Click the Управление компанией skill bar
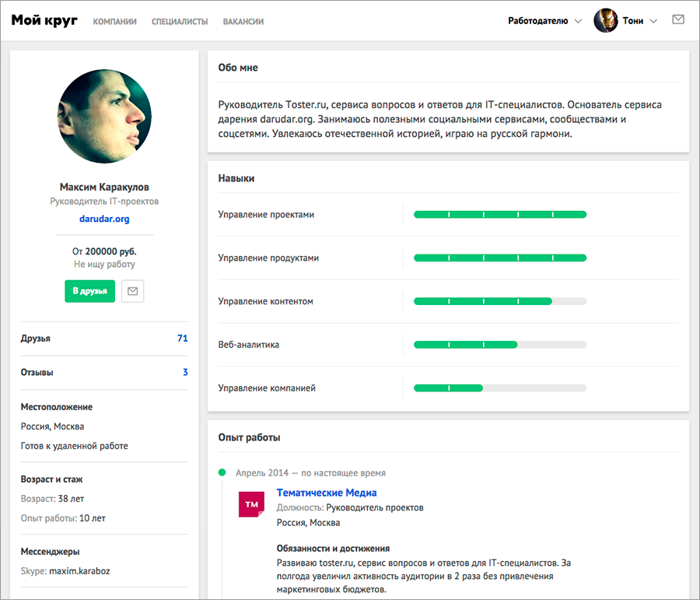 (499, 388)
